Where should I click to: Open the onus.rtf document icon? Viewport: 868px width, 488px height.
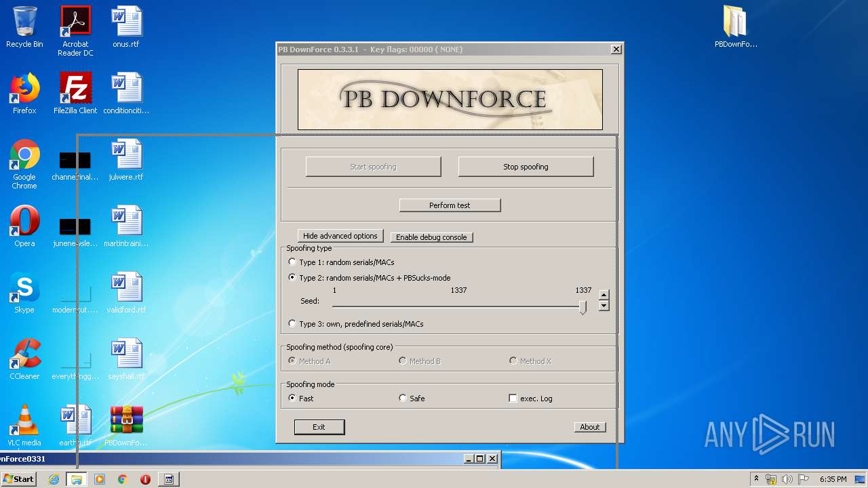coord(126,27)
